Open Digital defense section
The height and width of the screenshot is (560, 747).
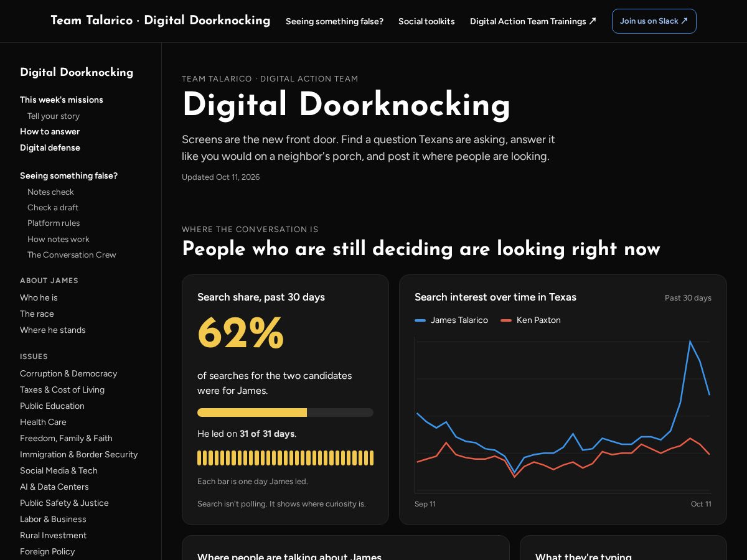[50, 147]
